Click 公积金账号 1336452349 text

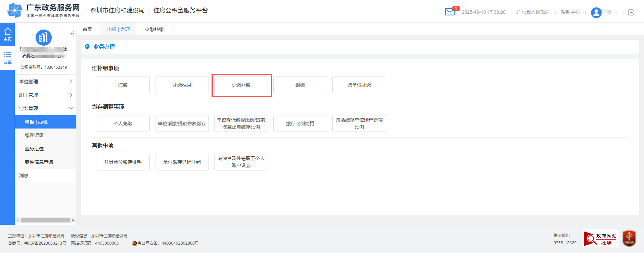point(44,67)
